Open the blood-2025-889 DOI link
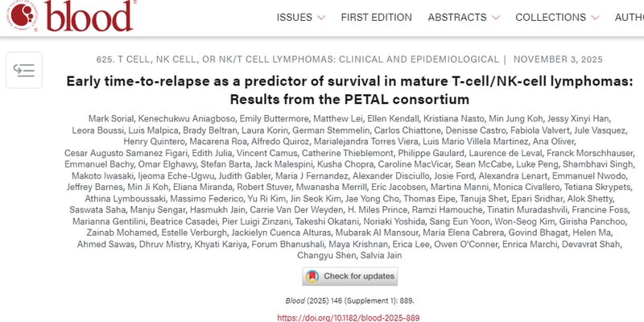The width and height of the screenshot is (644, 322). [x=349, y=318]
